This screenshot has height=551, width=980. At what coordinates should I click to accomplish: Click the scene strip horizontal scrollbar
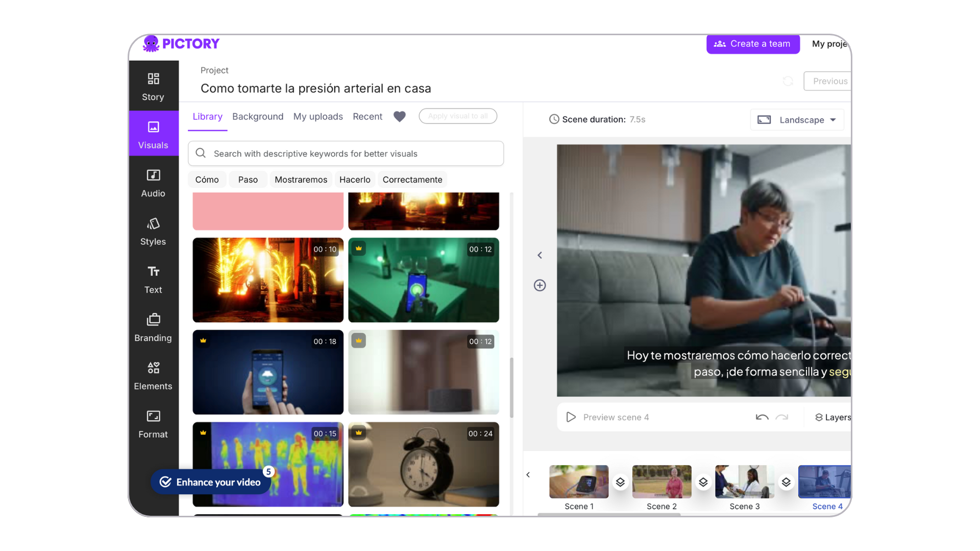pos(609,515)
